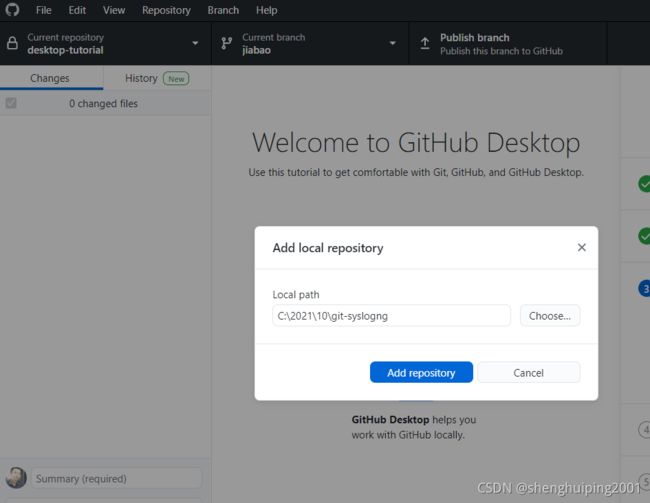Click the Summary (required) input
Image resolution: width=650 pixels, height=503 pixels.
(117, 478)
